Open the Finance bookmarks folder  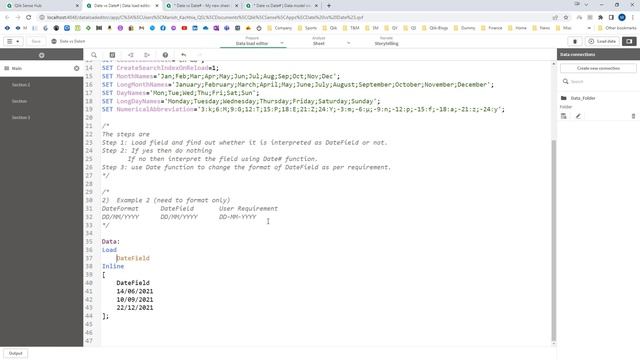(x=491, y=28)
